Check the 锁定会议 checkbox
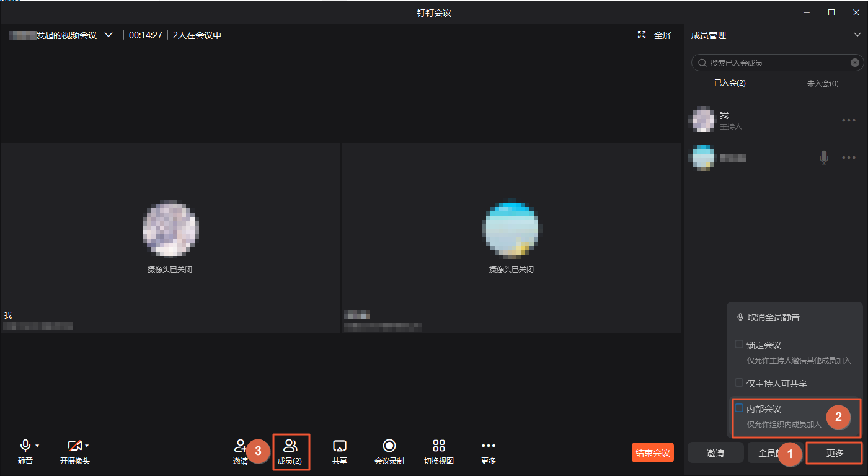The height and width of the screenshot is (476, 868). pyautogui.click(x=739, y=344)
